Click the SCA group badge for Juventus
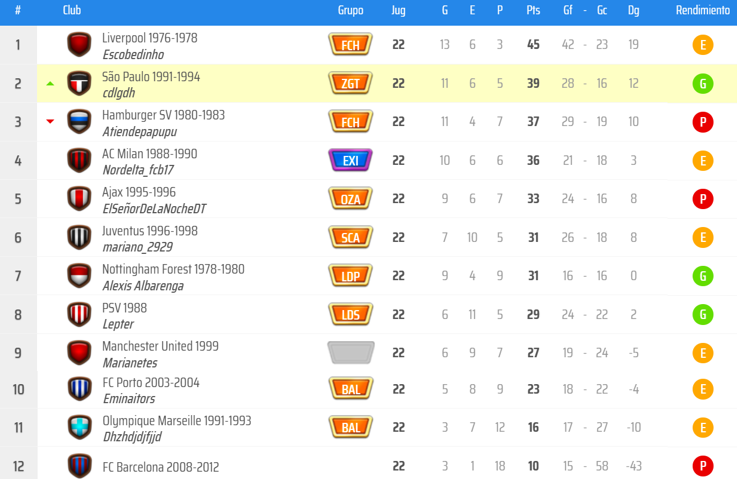The image size is (737, 479). point(350,237)
